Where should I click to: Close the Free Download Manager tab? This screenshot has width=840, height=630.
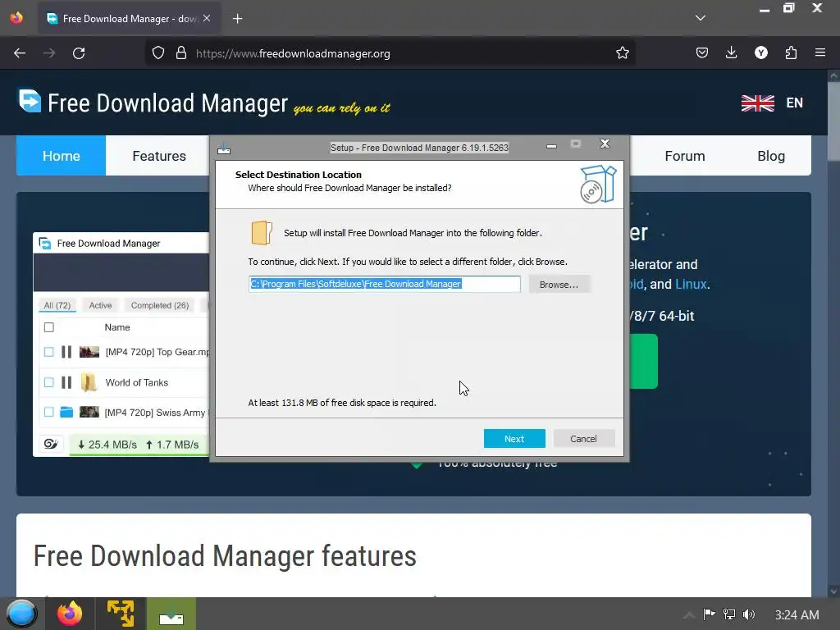207,18
